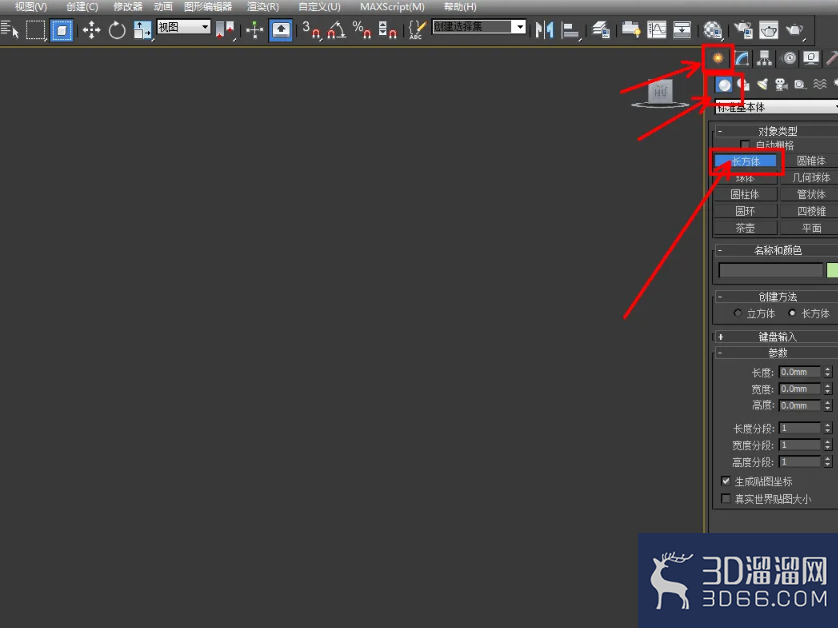Click the 几何球体 geosphere button

pyautogui.click(x=809, y=177)
